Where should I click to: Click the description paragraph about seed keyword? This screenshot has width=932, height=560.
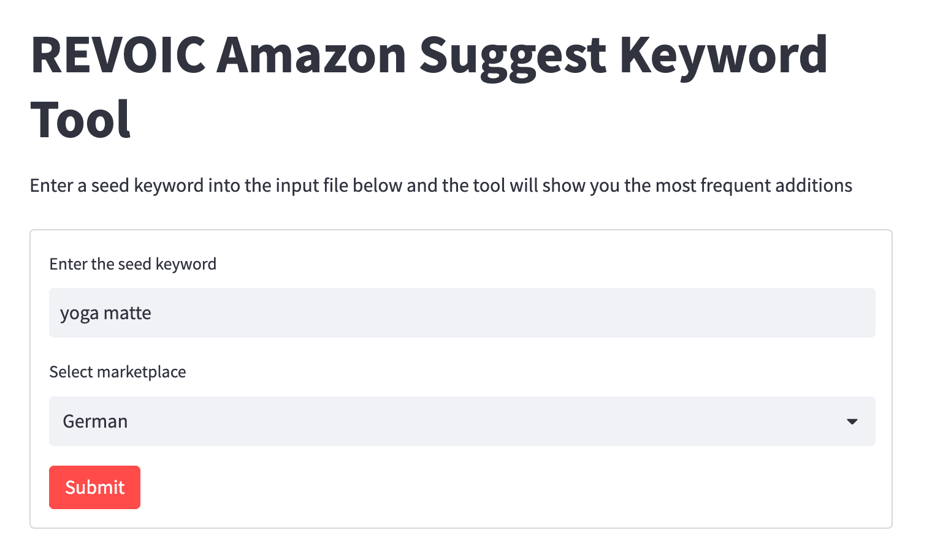point(441,186)
